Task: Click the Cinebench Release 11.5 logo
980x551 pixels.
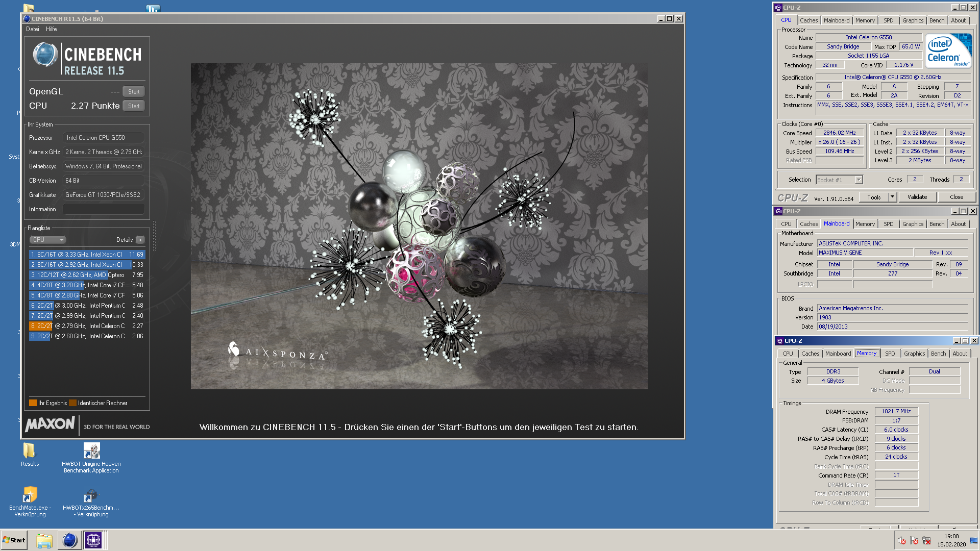Action: click(x=87, y=59)
